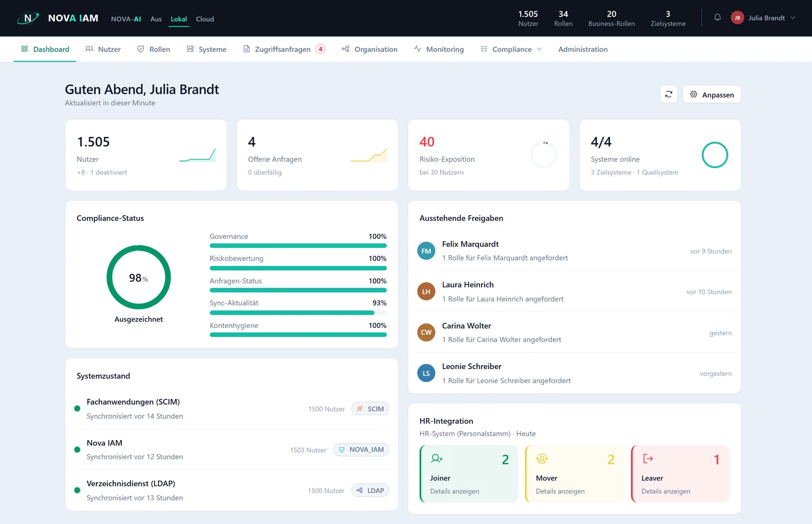Expand the Compliance menu dropdown
Viewport: 812px width, 524px height.
point(511,49)
